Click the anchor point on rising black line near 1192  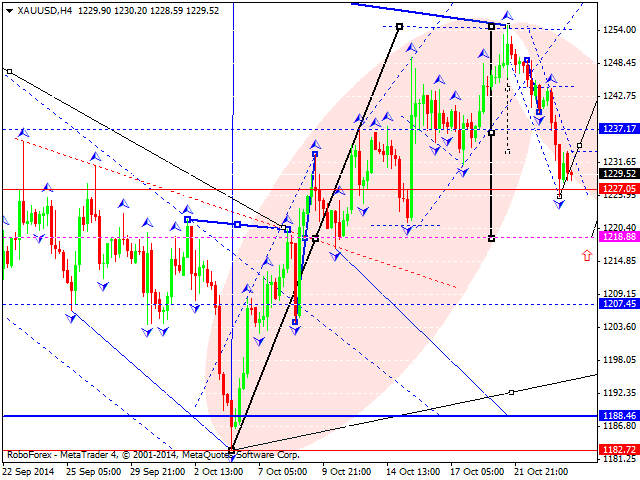pyautogui.click(x=511, y=392)
